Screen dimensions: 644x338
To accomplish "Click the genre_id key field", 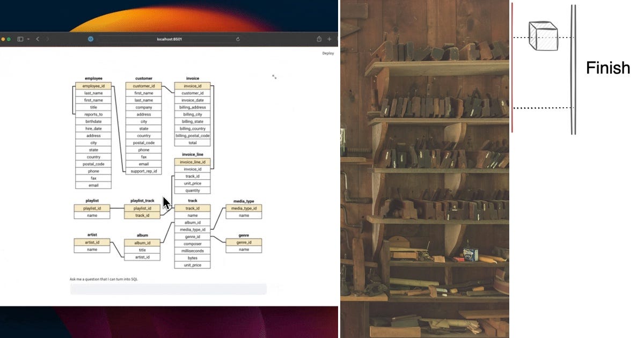I will [x=243, y=243].
